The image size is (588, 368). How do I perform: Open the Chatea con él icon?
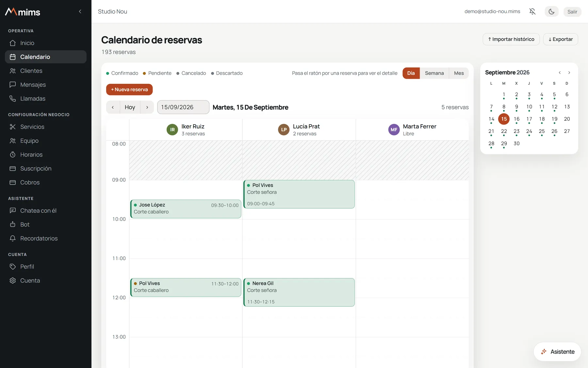(x=13, y=211)
